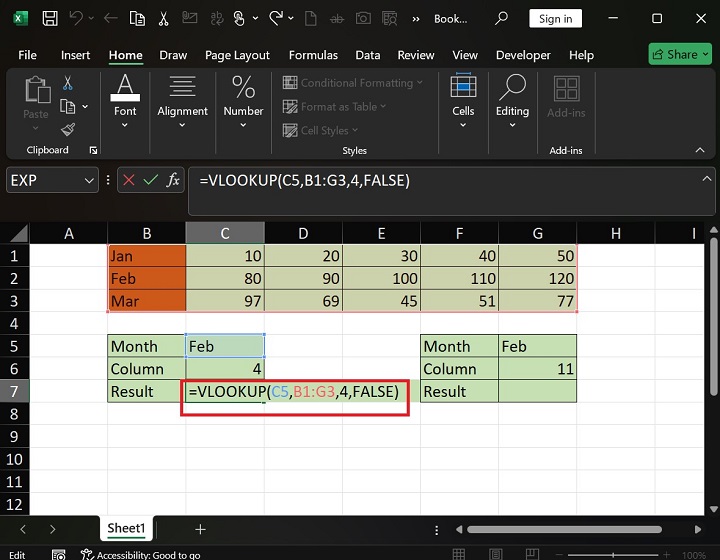Click the Cell Styles button
This screenshot has height=560, width=720.
(320, 130)
